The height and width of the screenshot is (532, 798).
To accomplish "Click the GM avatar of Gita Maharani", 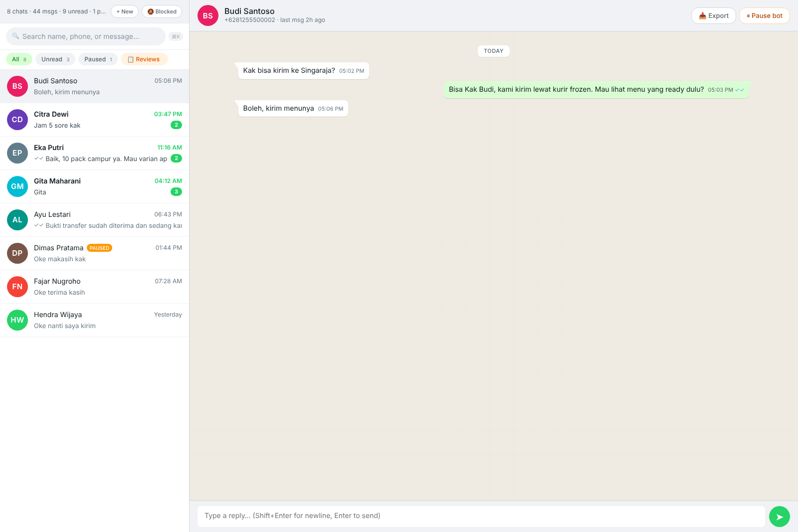I will click(17, 186).
